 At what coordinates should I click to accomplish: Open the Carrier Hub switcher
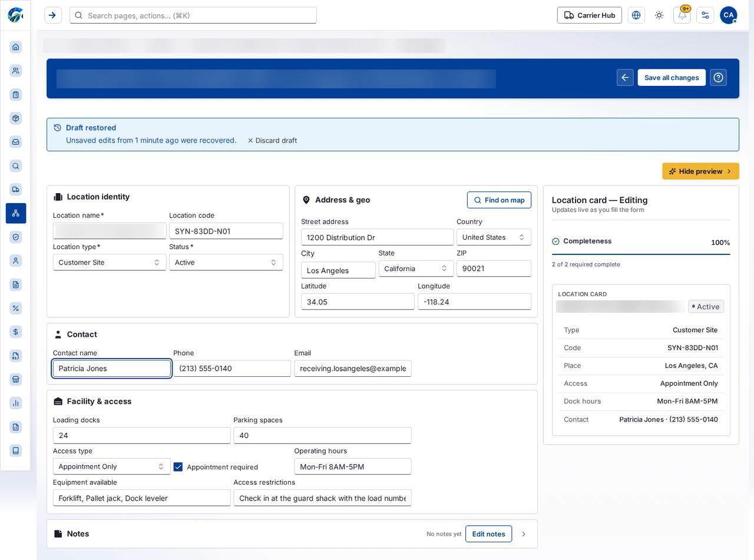(590, 15)
